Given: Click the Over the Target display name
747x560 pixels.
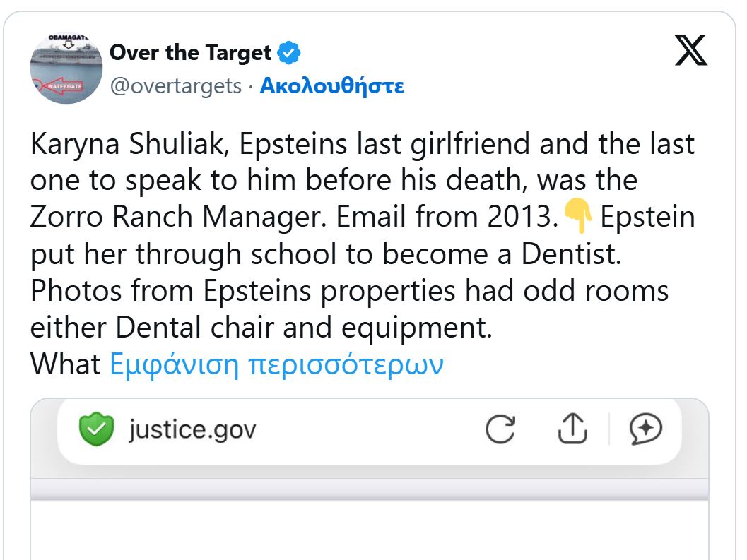Looking at the screenshot, I should tap(190, 52).
